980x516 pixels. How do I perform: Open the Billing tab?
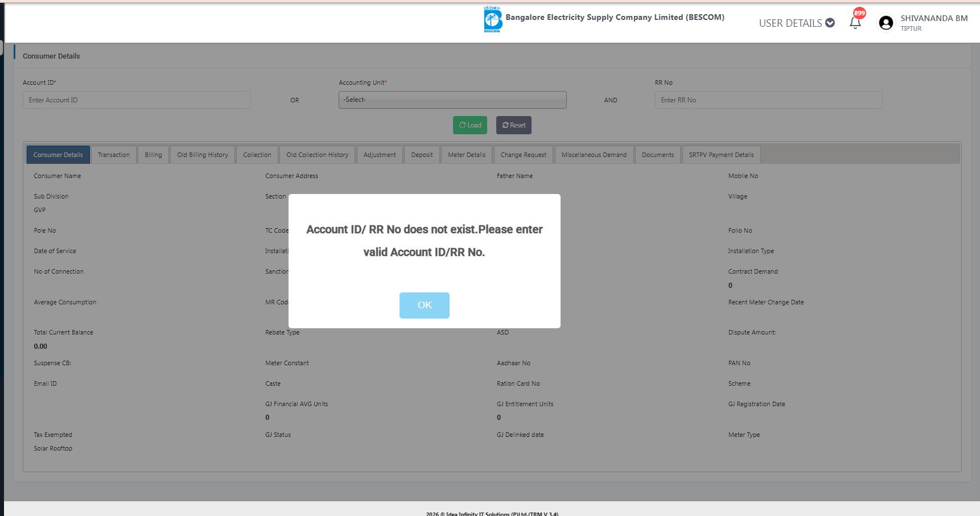[x=153, y=155]
